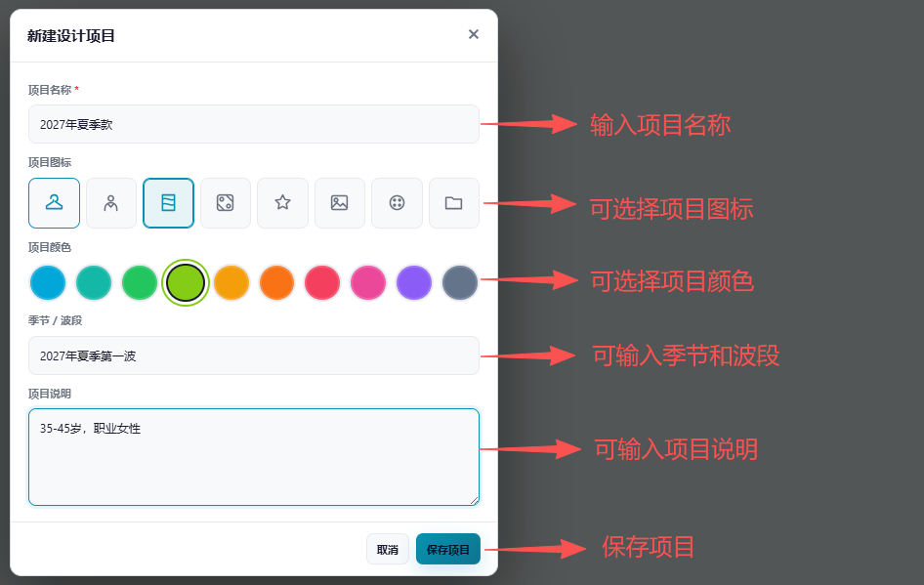Choose the star project icon
The image size is (924, 585).
283,203
